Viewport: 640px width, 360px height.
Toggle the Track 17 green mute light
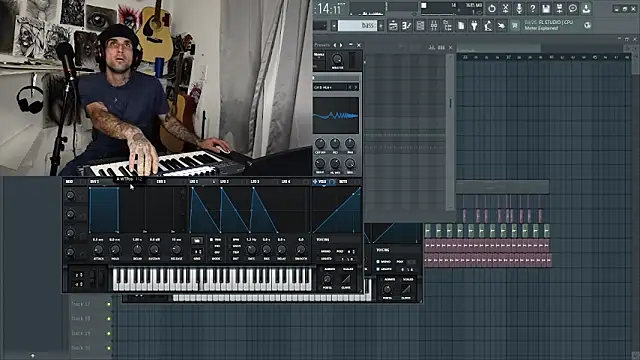point(109,304)
